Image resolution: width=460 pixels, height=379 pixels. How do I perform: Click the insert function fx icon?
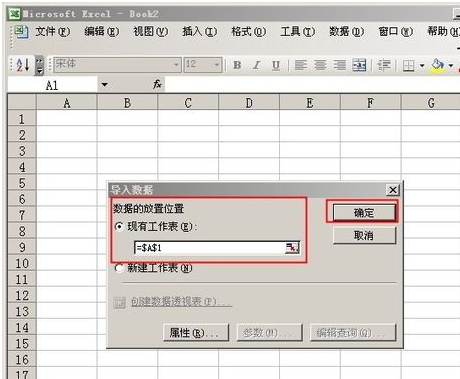pyautogui.click(x=157, y=84)
